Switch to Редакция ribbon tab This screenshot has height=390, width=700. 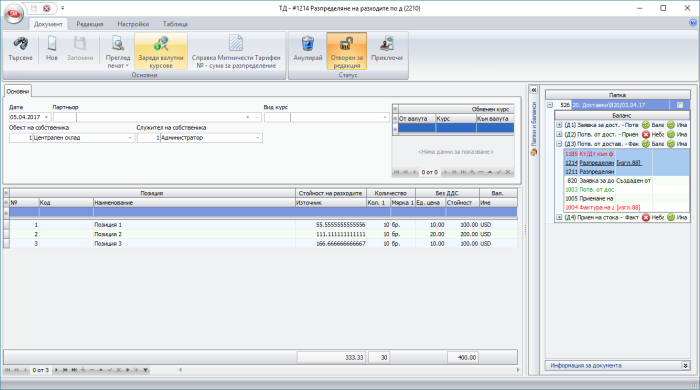(x=90, y=24)
